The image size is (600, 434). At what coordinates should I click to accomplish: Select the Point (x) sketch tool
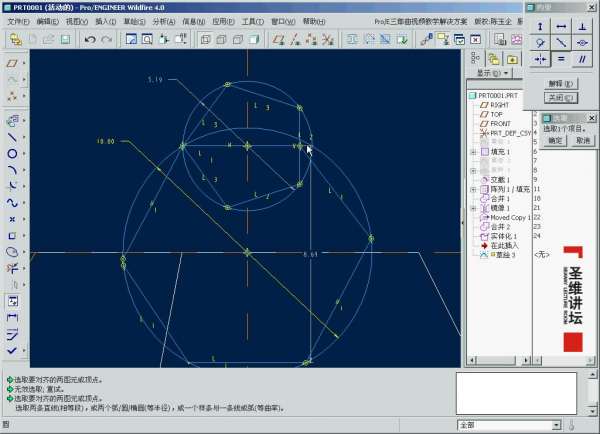(12, 219)
